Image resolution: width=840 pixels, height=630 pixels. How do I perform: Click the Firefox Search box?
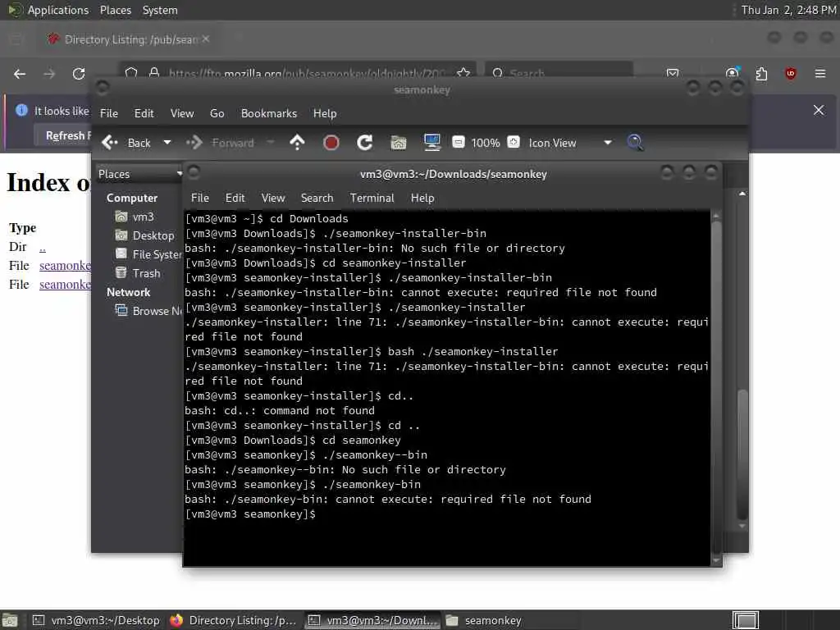[559, 72]
